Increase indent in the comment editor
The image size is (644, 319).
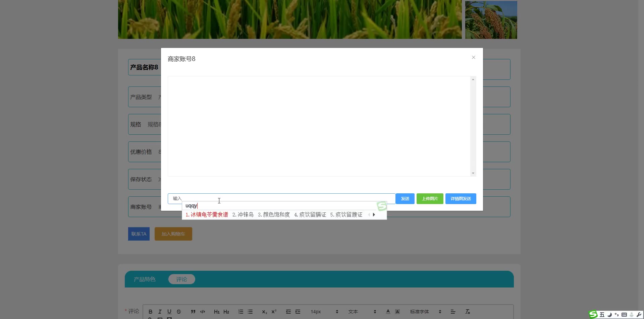click(298, 312)
